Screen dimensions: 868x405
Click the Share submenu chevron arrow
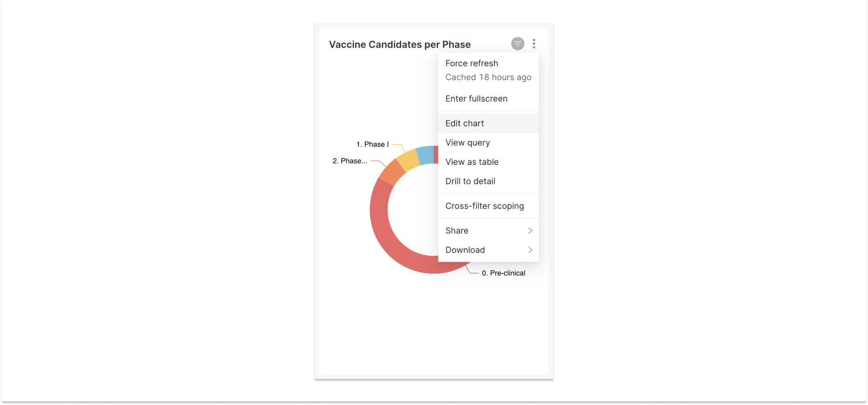[530, 230]
